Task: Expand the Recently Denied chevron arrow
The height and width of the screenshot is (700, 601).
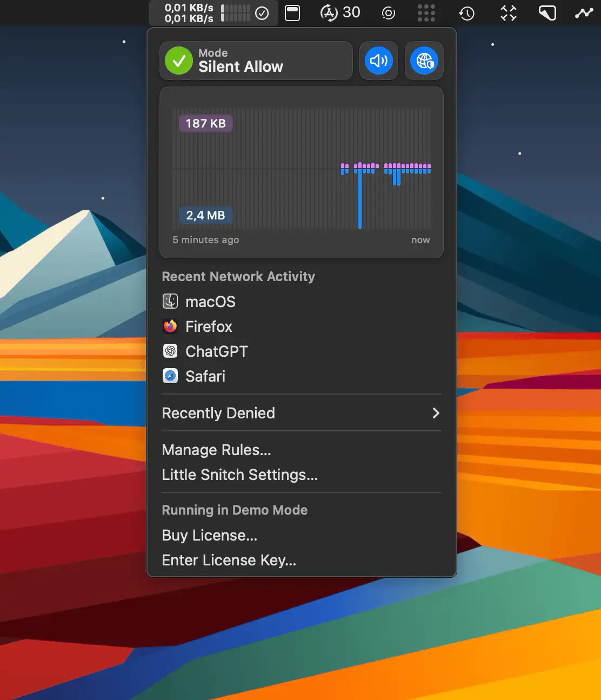Action: click(436, 413)
